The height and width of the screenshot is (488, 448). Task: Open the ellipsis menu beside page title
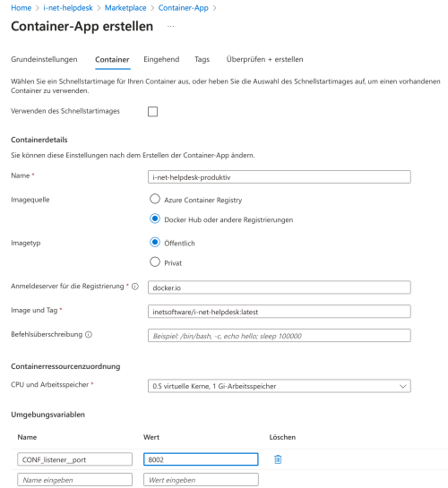point(170,27)
